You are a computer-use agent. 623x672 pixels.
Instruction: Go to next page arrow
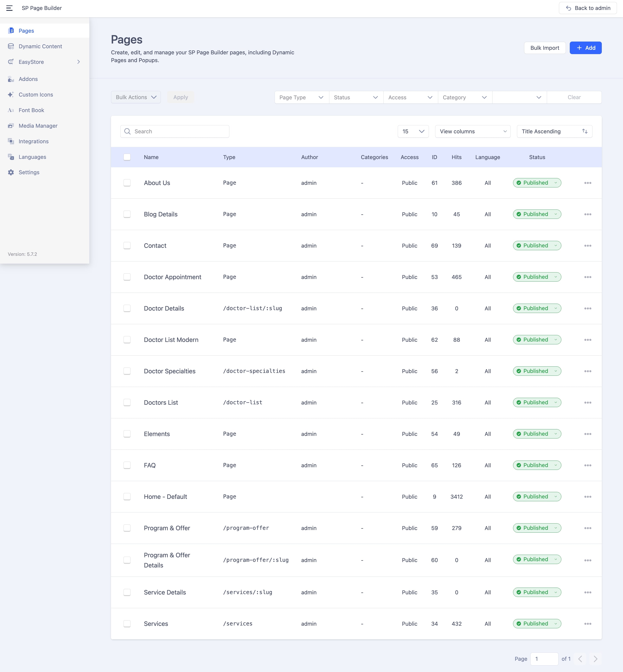point(595,659)
